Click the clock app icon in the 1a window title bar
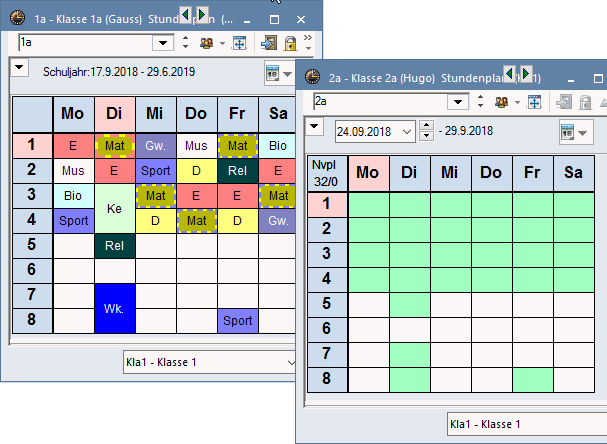 (17, 18)
